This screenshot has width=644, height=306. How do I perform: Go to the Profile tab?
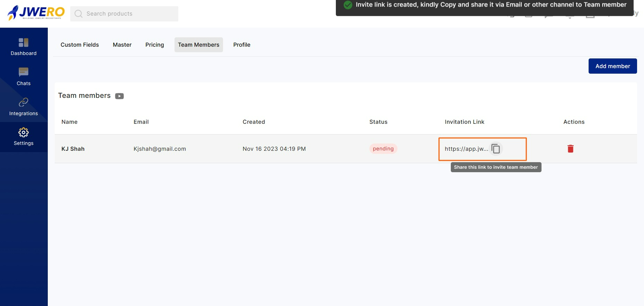[x=242, y=45]
